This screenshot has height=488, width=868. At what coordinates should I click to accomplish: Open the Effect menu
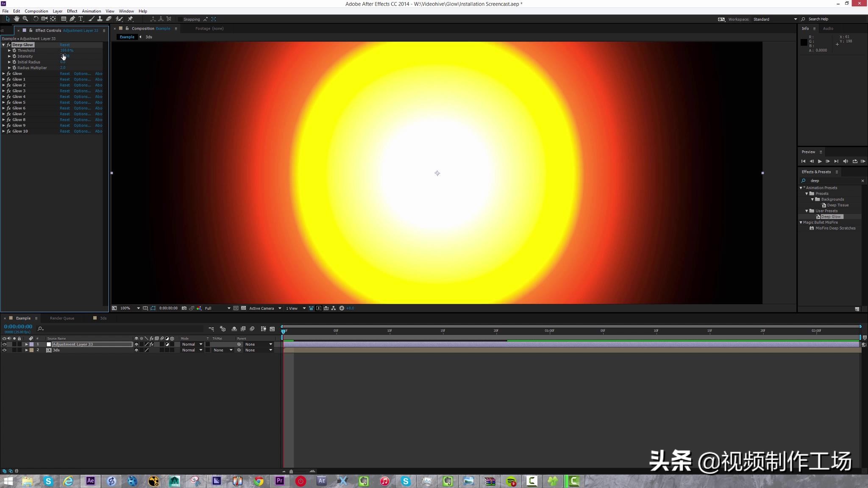pos(72,11)
